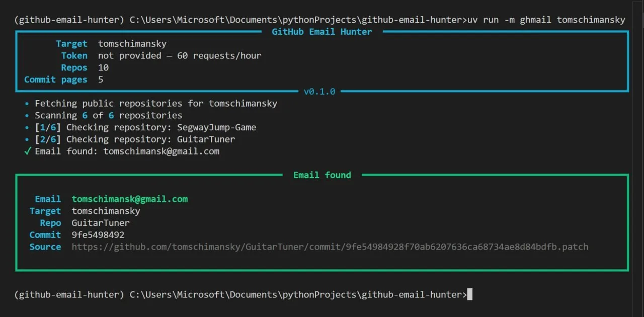
Task: Click the version text v0.1.0
Action: 319,92
